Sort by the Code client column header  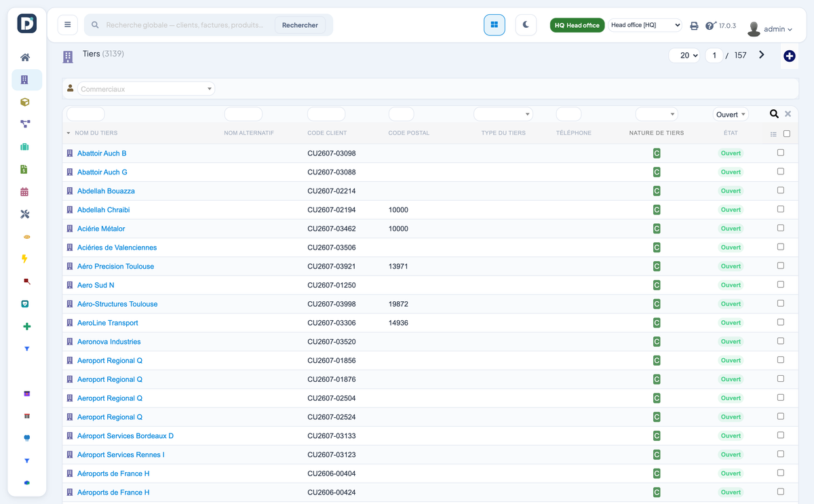click(x=327, y=133)
